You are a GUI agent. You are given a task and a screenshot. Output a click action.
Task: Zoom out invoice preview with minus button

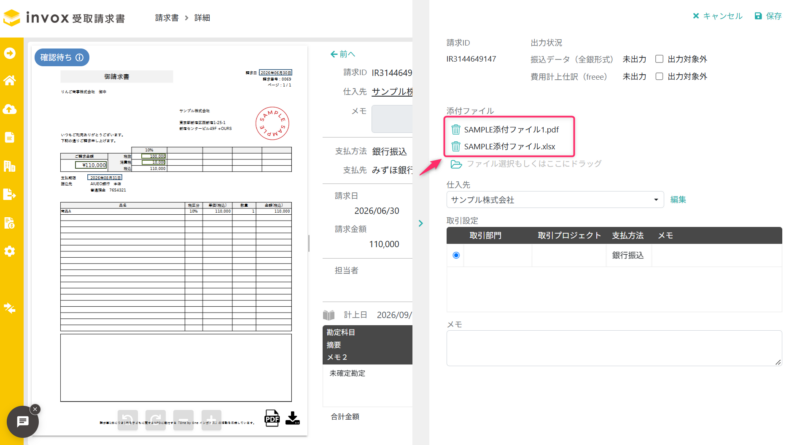pyautogui.click(x=183, y=420)
